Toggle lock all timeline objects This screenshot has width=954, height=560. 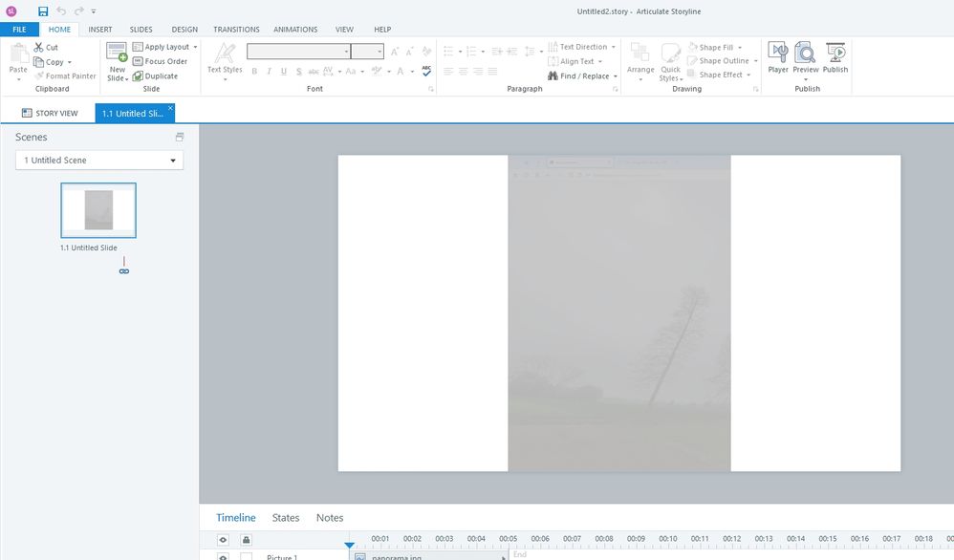click(246, 540)
